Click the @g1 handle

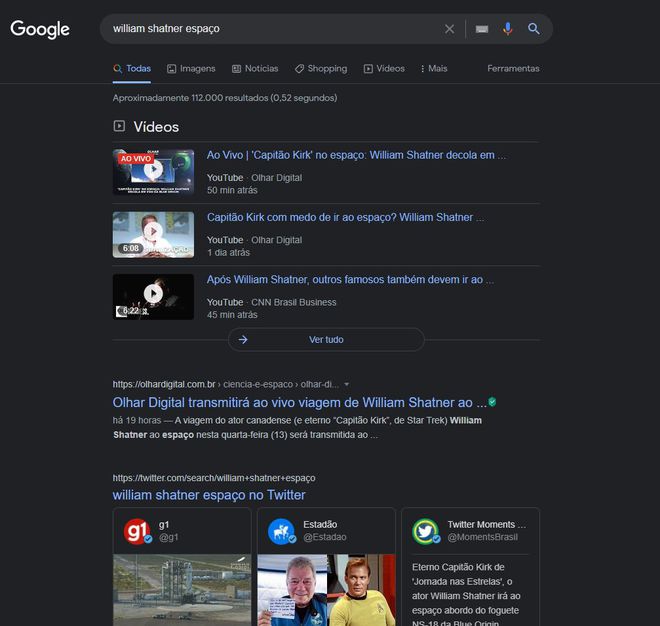coord(168,537)
